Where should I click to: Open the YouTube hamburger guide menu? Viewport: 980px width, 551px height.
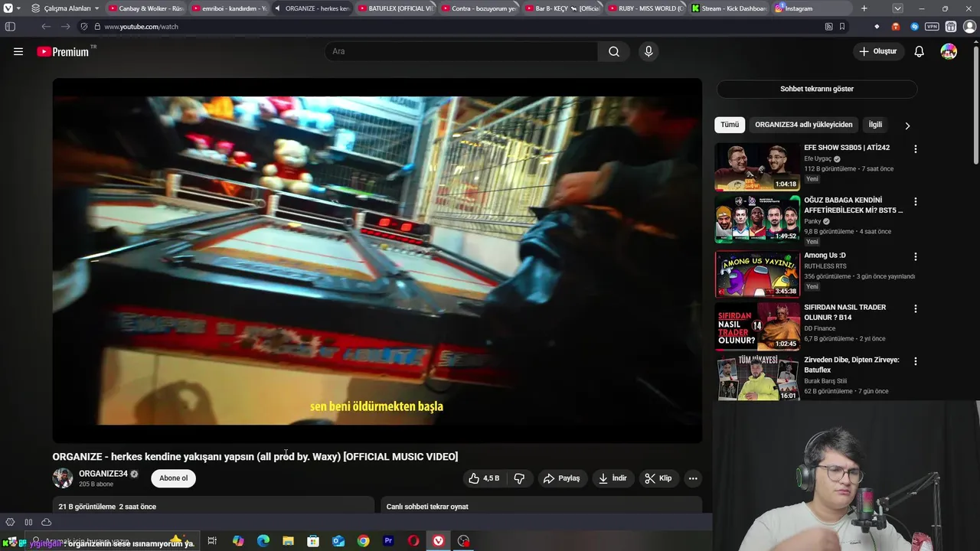(18, 51)
